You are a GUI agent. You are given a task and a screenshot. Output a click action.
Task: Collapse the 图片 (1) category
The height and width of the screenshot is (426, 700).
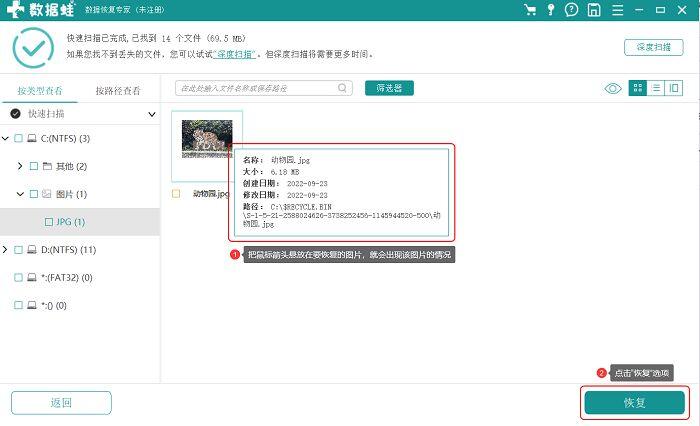point(20,194)
